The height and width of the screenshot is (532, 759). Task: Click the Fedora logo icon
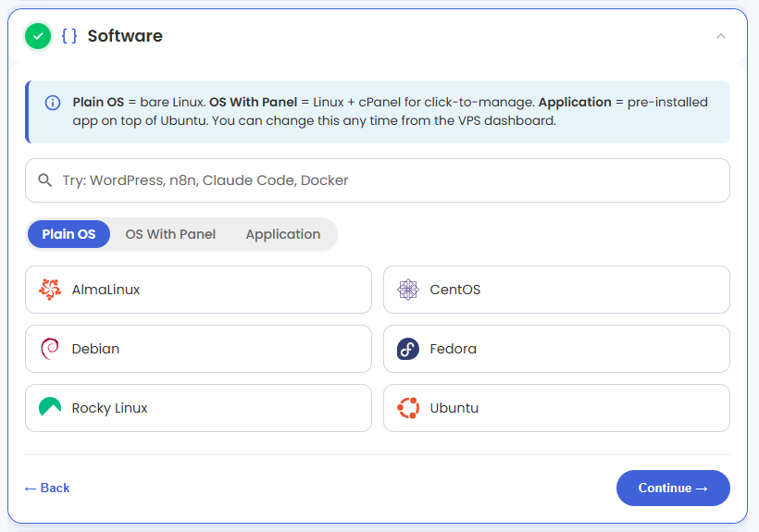point(408,349)
